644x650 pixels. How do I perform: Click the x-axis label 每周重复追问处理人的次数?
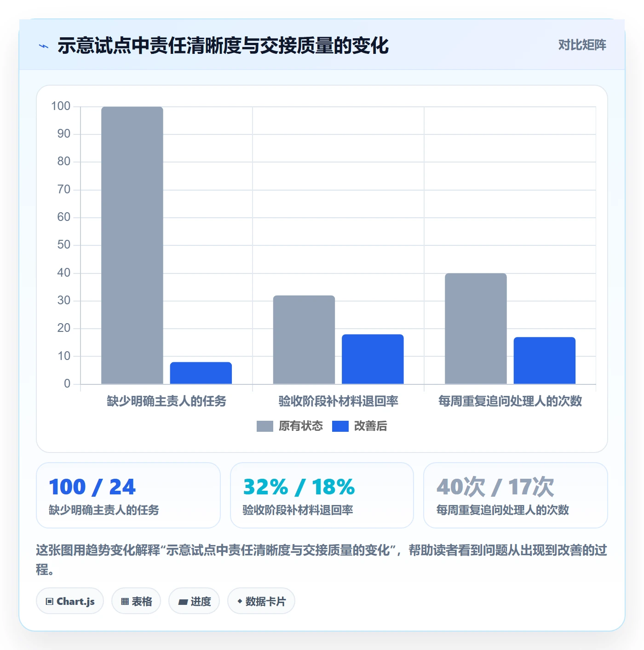coord(510,401)
